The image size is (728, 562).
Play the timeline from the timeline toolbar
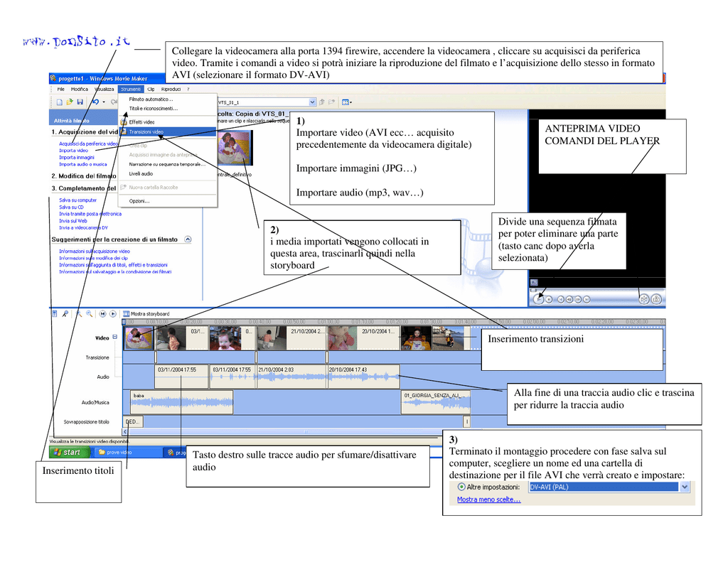click(x=113, y=314)
